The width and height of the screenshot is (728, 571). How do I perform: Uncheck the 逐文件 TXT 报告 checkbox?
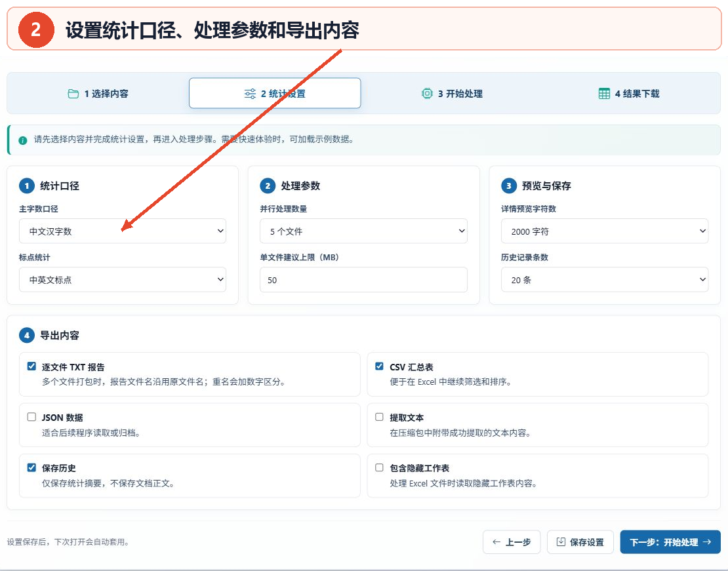tap(31, 366)
